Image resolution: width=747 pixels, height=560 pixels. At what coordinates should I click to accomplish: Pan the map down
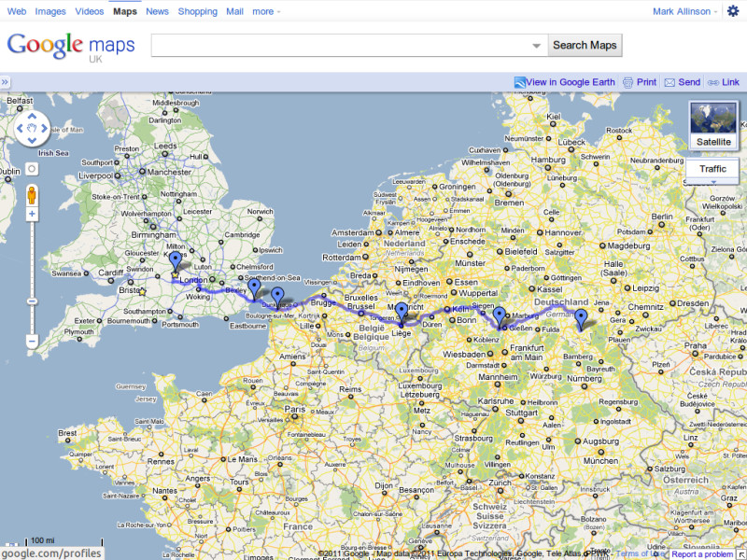click(32, 140)
